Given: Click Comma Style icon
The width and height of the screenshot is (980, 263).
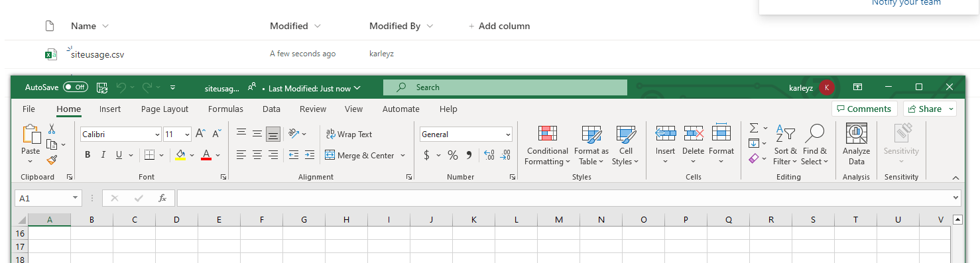Looking at the screenshot, I should click(x=469, y=155).
